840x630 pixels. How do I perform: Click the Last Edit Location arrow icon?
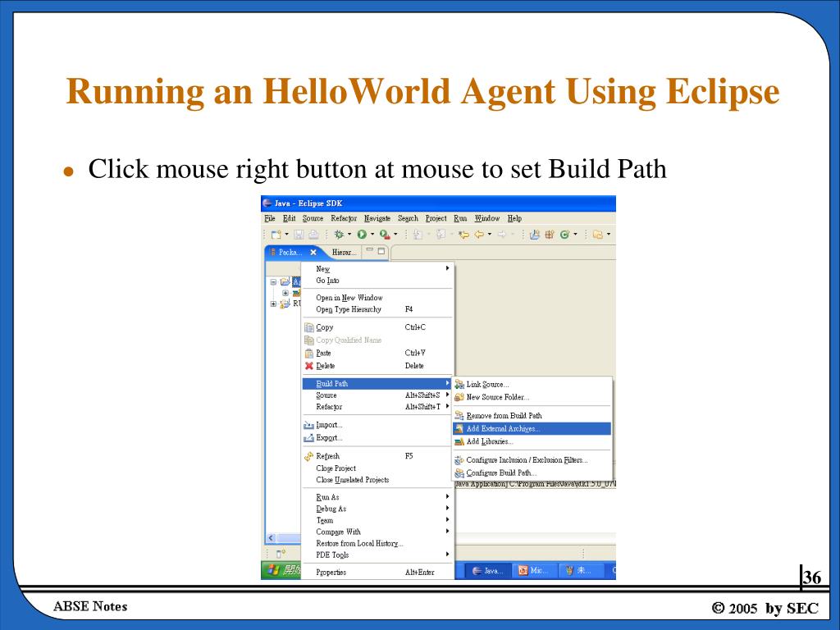click(x=464, y=234)
